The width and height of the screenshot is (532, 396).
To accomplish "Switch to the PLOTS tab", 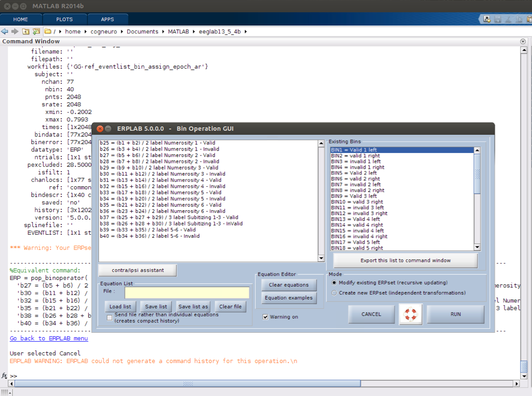I will pyautogui.click(x=65, y=19).
